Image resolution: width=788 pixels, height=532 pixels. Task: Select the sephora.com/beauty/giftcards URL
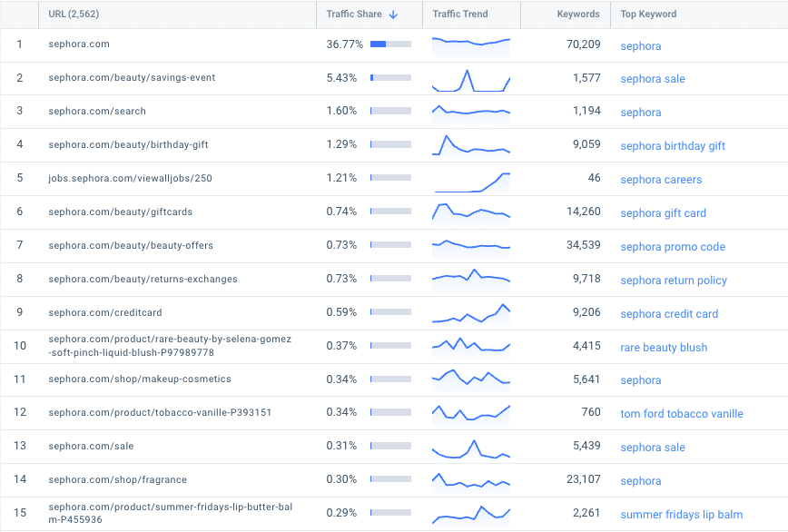pos(120,212)
